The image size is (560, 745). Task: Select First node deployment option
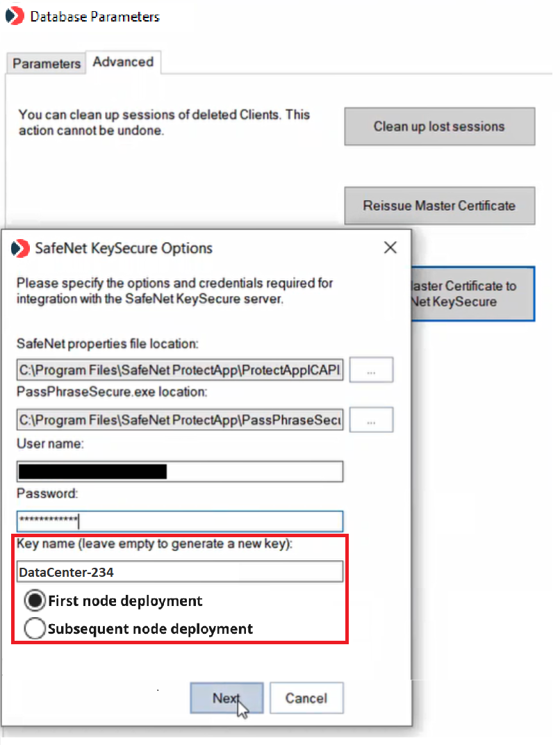click(x=34, y=600)
